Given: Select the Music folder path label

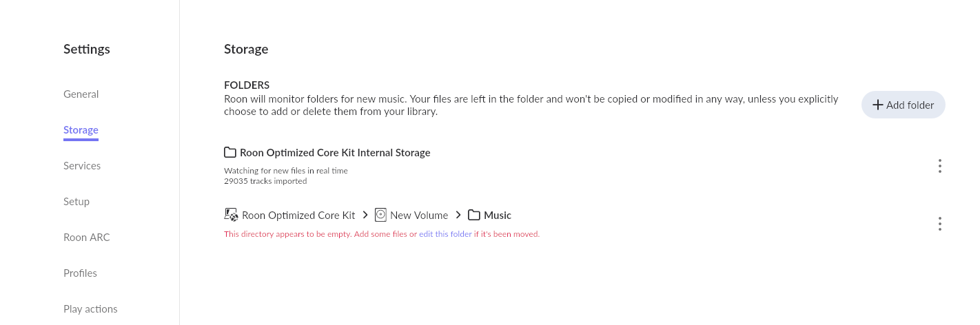Looking at the screenshot, I should click(498, 216).
